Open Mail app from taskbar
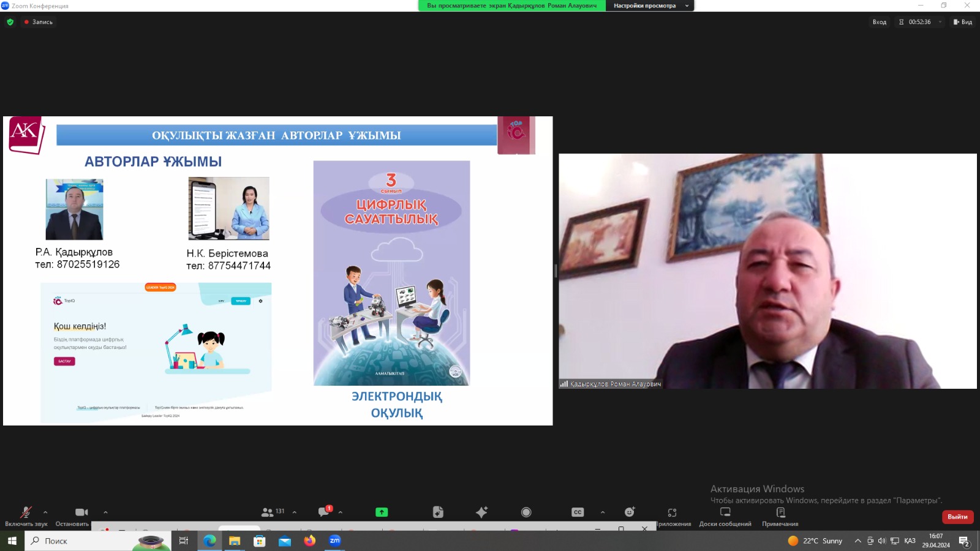The width and height of the screenshot is (980, 551). pos(285,541)
